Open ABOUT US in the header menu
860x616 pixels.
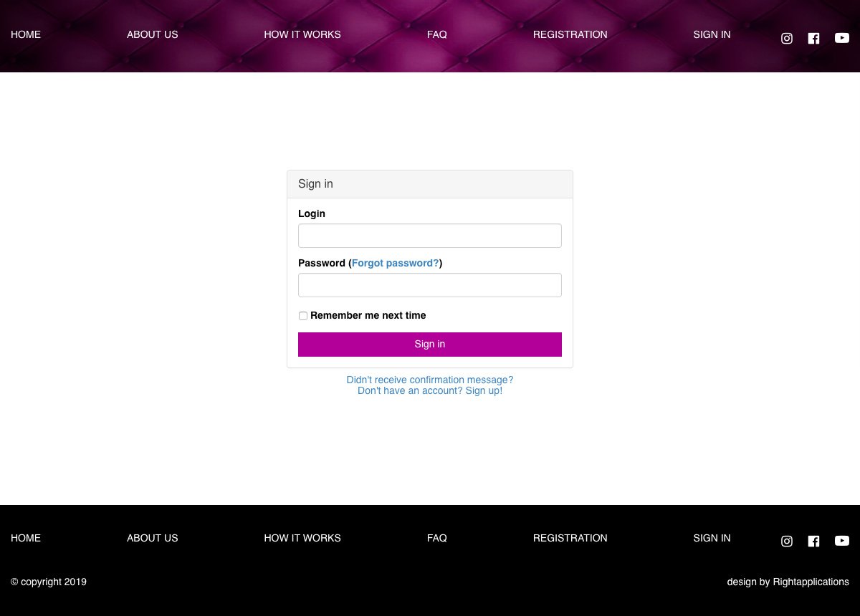152,34
